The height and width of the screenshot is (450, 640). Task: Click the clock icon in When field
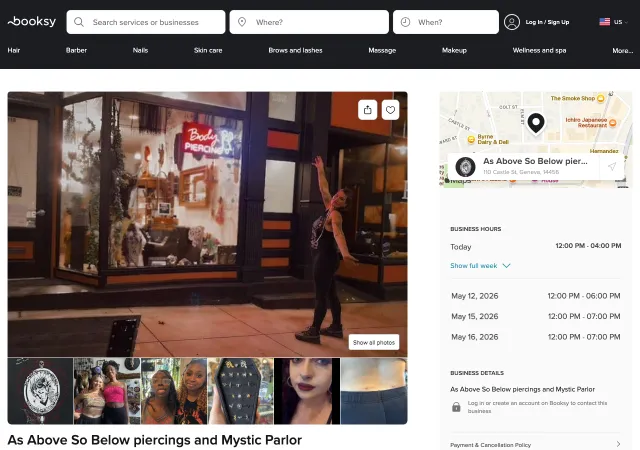pyautogui.click(x=405, y=22)
